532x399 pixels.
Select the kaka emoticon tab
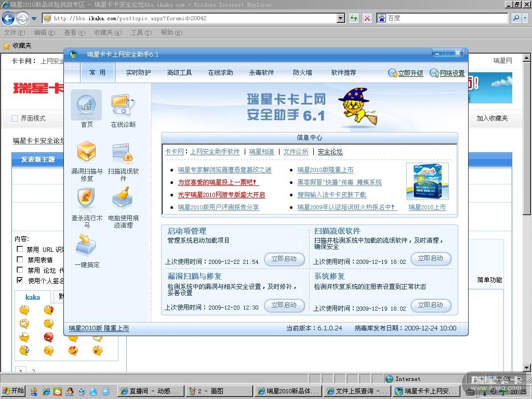pos(33,297)
